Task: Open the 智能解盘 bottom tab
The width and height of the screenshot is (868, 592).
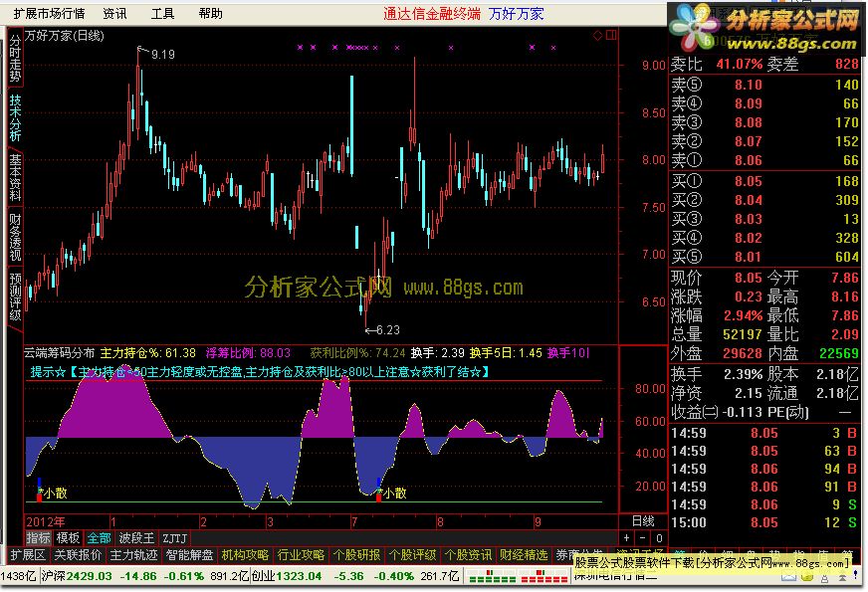Action: pyautogui.click(x=189, y=555)
